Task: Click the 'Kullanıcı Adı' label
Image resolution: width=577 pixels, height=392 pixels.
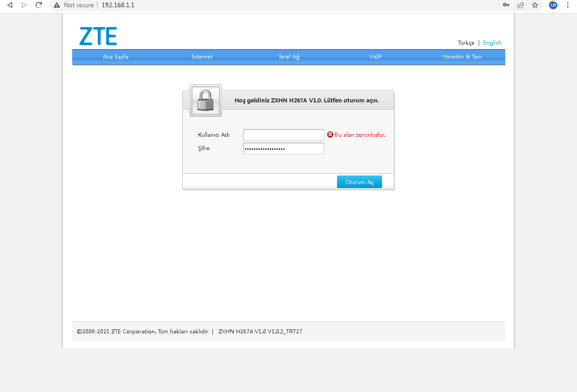Action: coord(214,135)
